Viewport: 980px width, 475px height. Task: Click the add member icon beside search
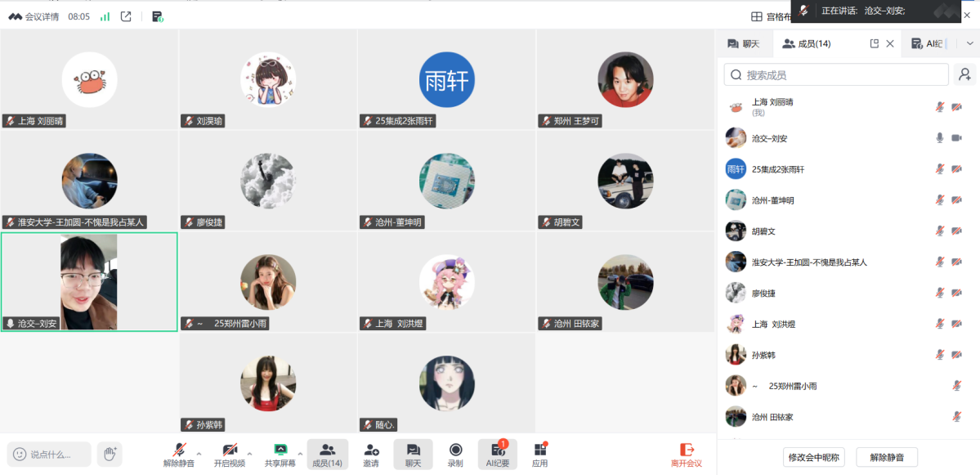coord(965,75)
